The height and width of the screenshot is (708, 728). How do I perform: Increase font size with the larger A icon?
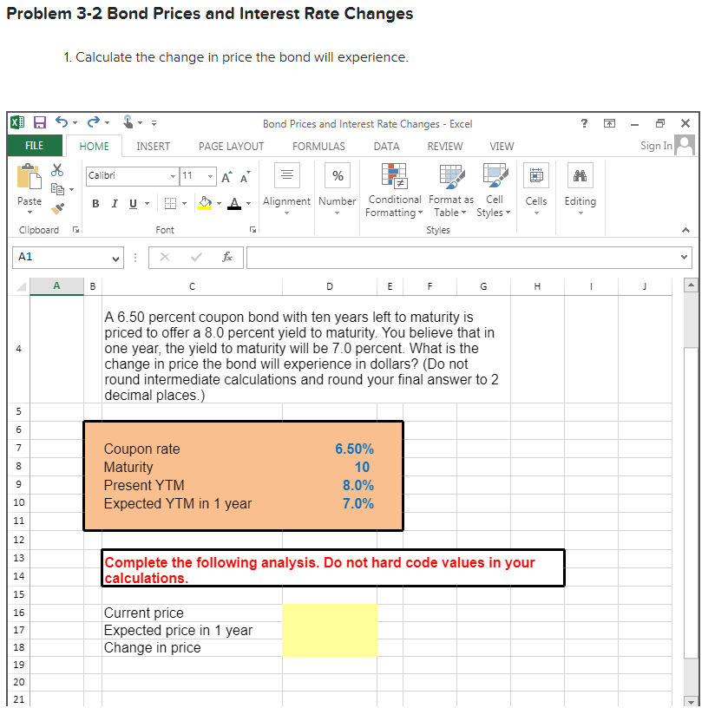coord(226,177)
